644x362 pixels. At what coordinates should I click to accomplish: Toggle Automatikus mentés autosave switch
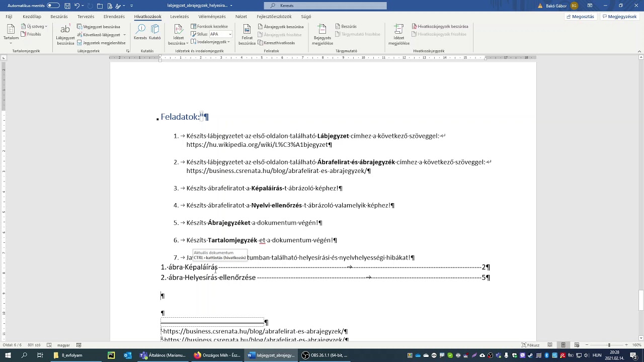(x=53, y=6)
